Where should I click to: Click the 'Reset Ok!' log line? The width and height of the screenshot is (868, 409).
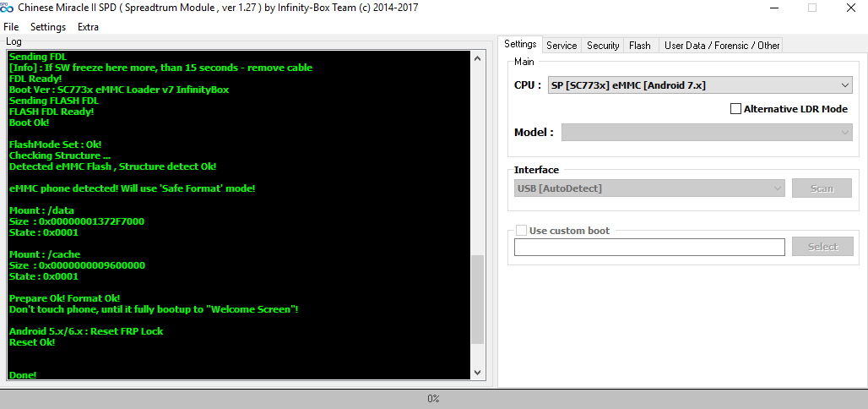(x=32, y=342)
